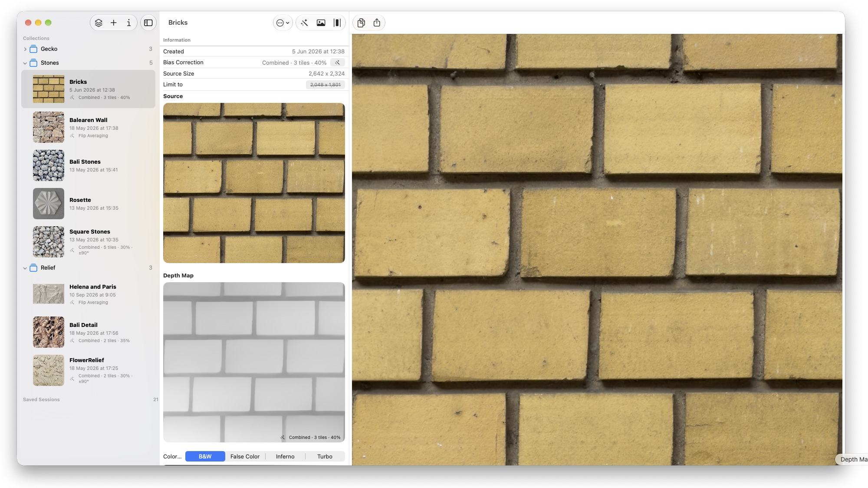The image size is (868, 488).
Task: Add a new item with plus icon
Action: [x=114, y=23]
